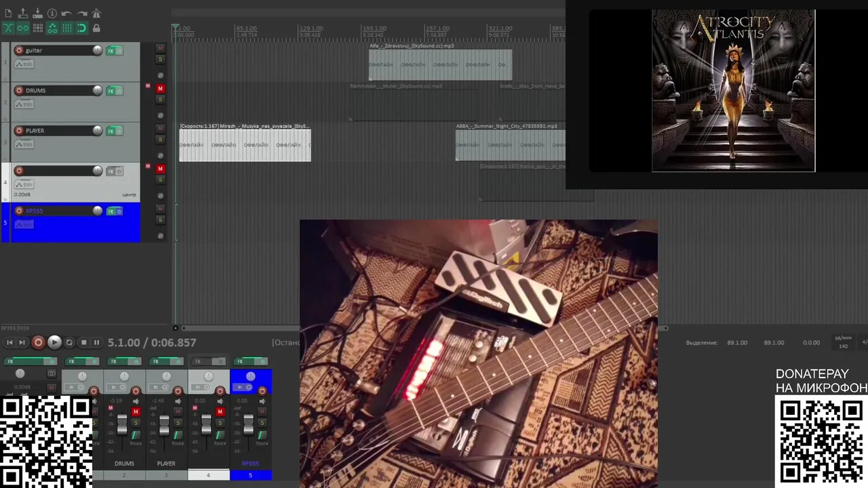Click PLAYER mixer volume fader
The image size is (868, 488).
pyautogui.click(x=164, y=424)
